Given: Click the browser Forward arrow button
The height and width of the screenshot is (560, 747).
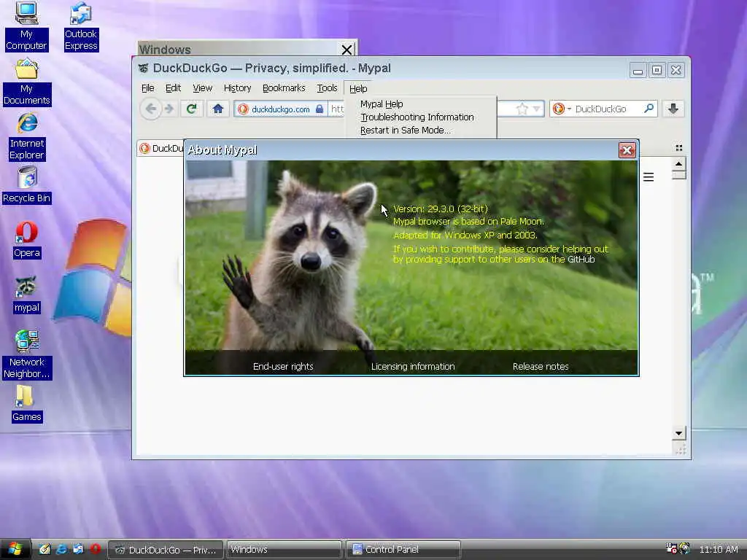Looking at the screenshot, I should coord(169,109).
